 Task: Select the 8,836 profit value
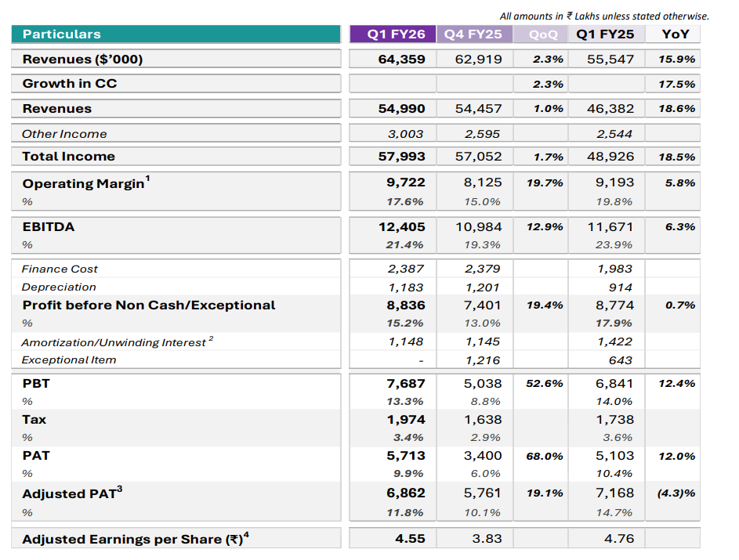406,305
